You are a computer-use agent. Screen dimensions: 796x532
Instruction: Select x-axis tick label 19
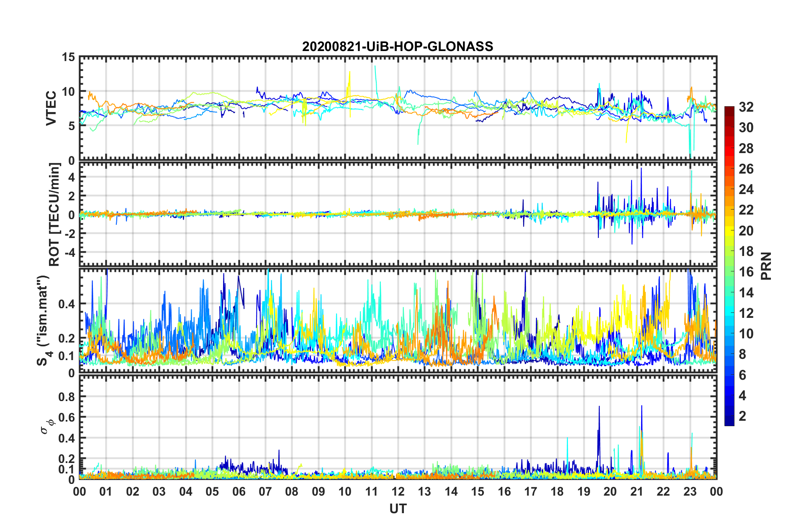[584, 491]
